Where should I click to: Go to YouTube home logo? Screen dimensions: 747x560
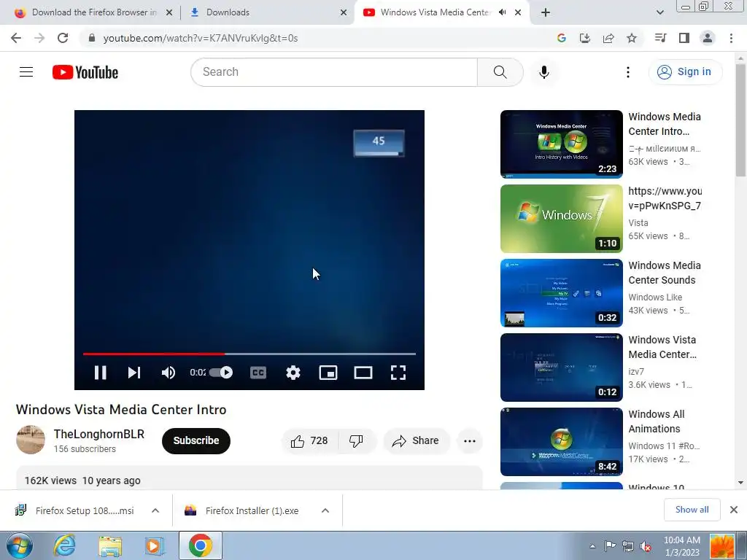pyautogui.click(x=85, y=72)
